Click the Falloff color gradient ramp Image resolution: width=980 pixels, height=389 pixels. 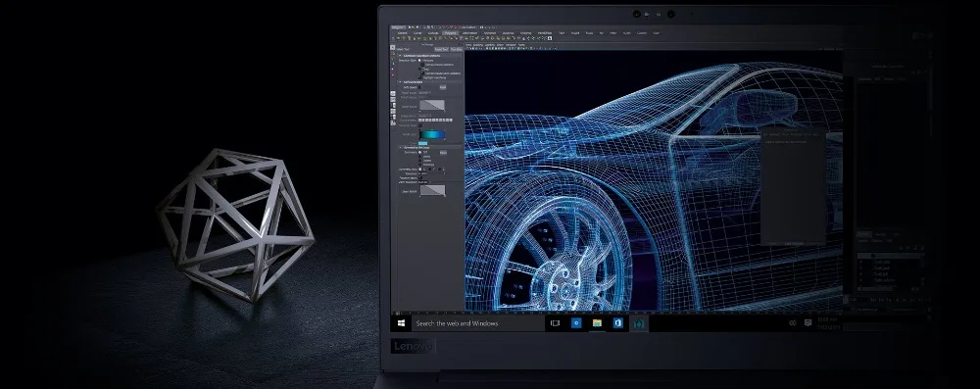[432, 134]
